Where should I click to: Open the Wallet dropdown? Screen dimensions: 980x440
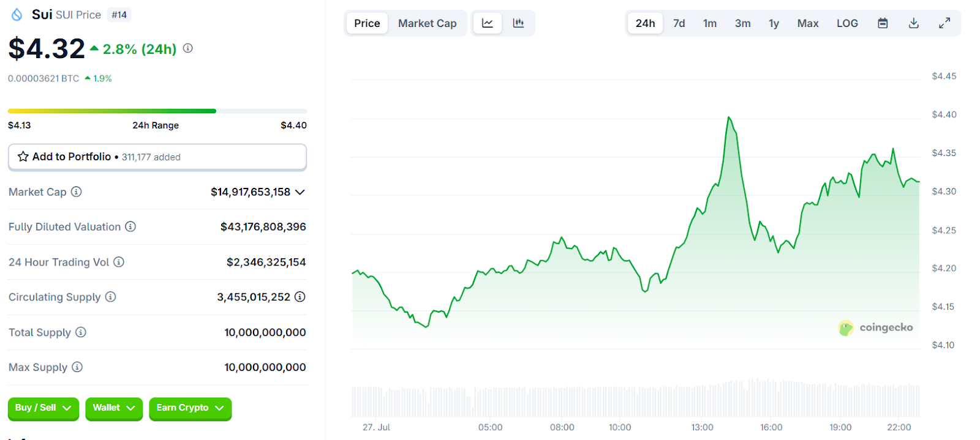[x=114, y=408]
